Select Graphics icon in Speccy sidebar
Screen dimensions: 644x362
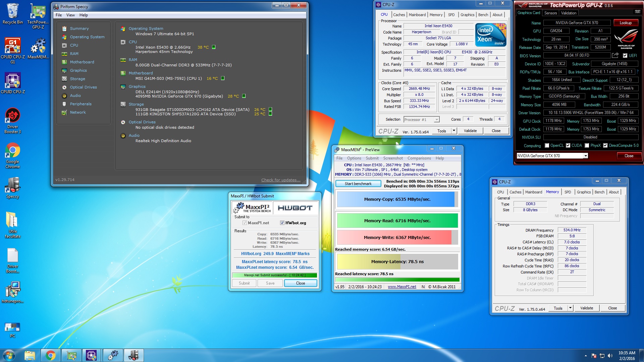(64, 70)
